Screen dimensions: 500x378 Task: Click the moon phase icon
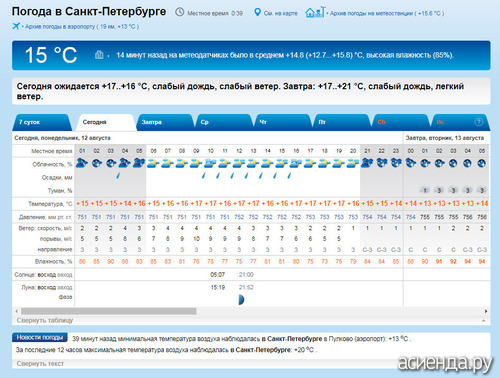[x=241, y=299]
